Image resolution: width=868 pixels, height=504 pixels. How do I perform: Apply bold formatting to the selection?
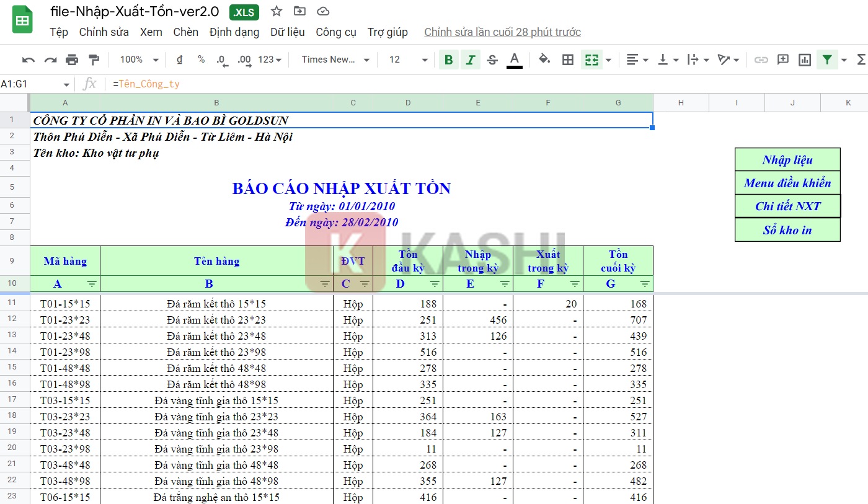[x=448, y=60]
